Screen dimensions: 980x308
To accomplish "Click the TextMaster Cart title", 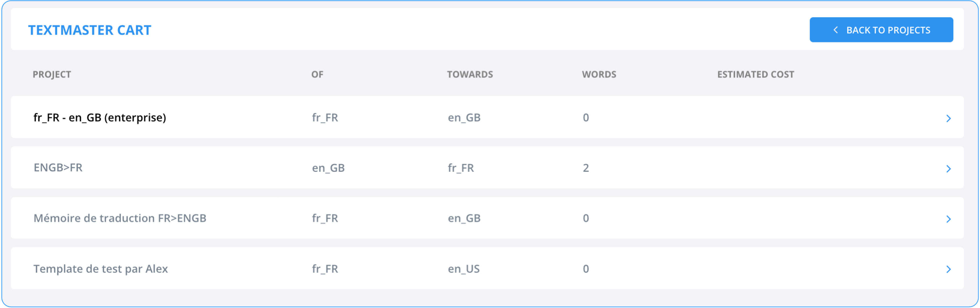I will 90,30.
